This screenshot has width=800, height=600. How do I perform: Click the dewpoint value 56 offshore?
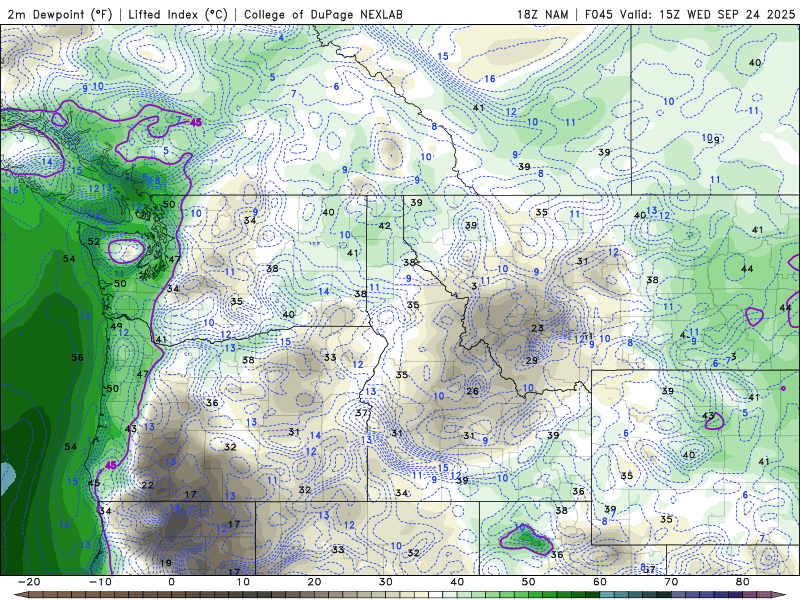click(x=78, y=358)
